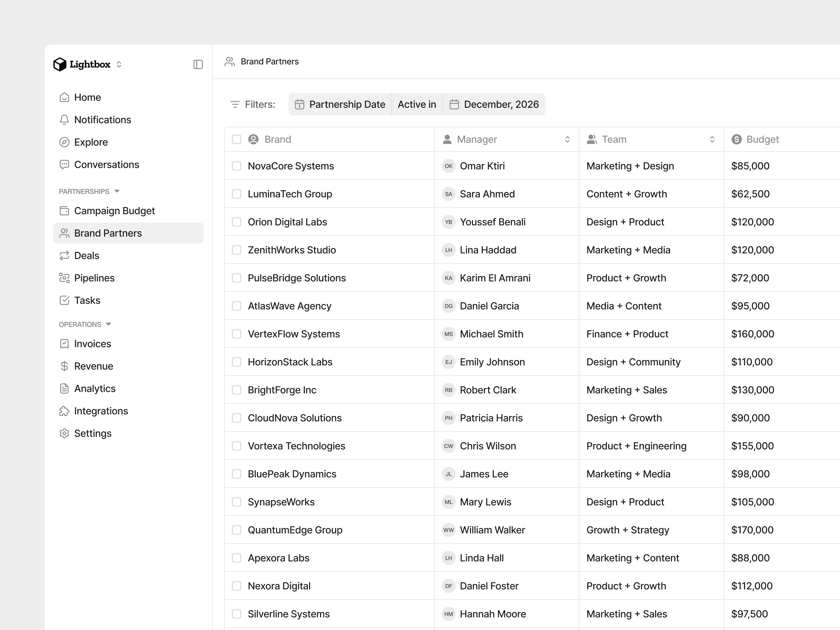The image size is (840, 630).
Task: Open Campaign Budget page
Action: pyautogui.click(x=114, y=211)
